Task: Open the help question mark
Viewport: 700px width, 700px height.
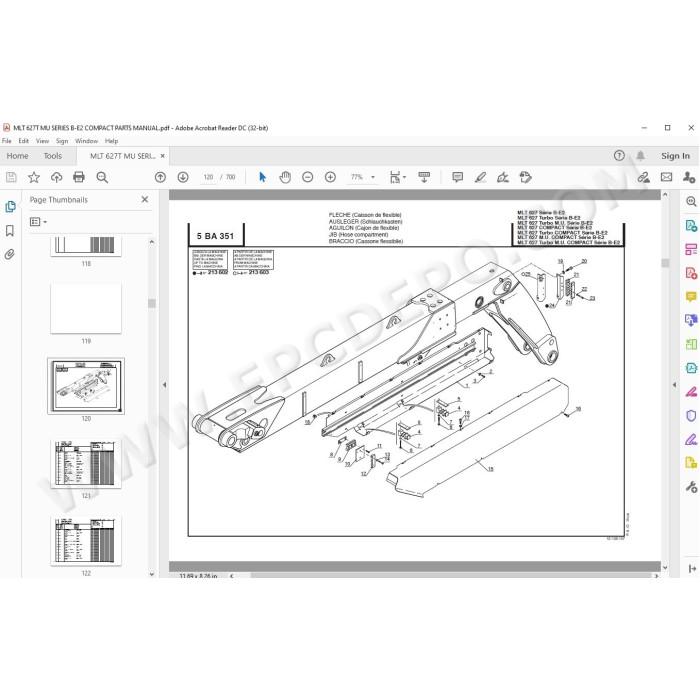Action: [619, 155]
